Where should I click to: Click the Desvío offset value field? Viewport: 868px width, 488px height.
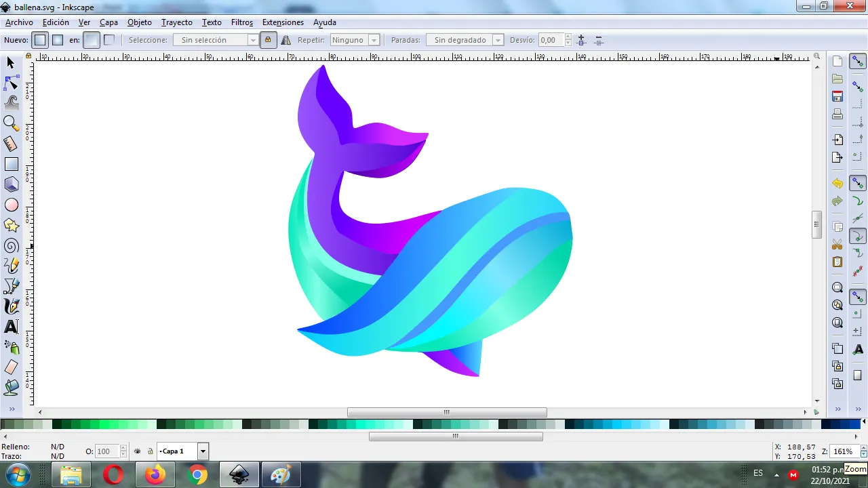[x=551, y=40]
